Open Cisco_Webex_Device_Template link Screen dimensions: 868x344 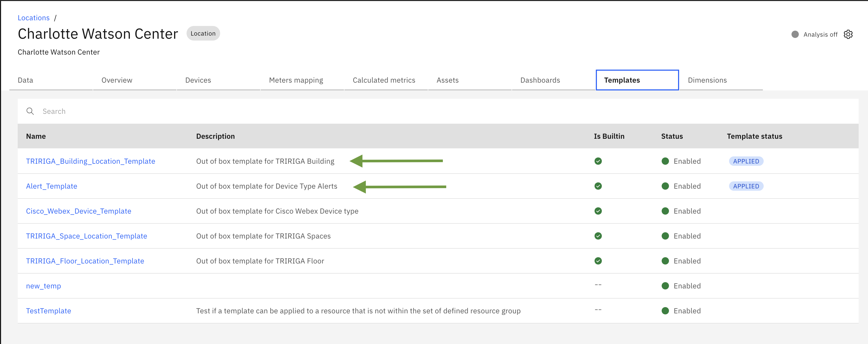(x=79, y=211)
